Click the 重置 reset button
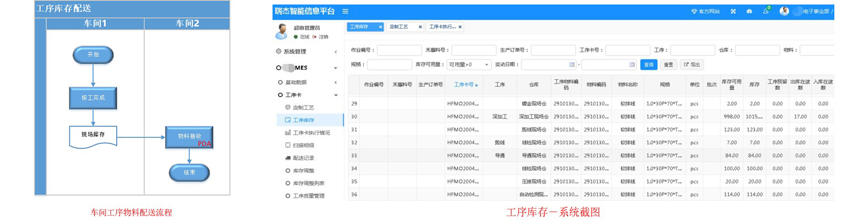The image size is (868, 220). pyautogui.click(x=668, y=65)
